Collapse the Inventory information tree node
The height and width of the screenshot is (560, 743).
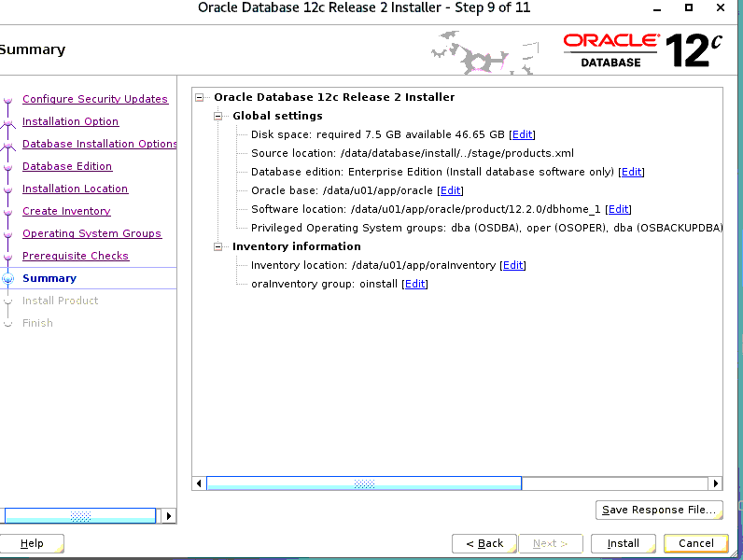(218, 246)
